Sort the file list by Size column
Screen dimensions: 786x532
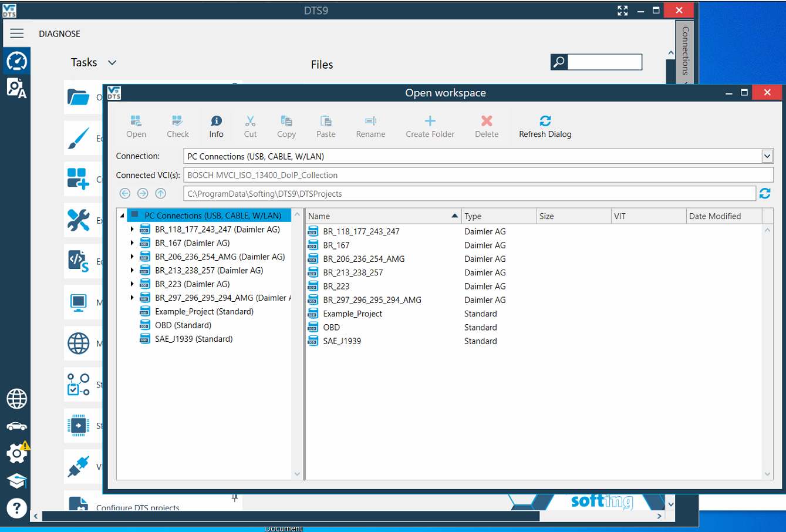[x=574, y=216]
